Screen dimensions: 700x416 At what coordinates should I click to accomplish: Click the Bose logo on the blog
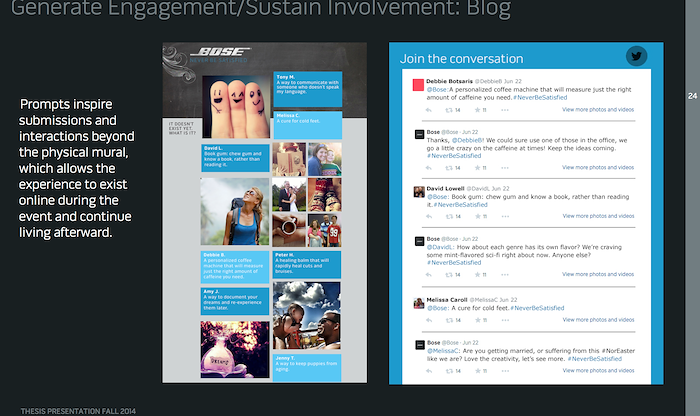(x=220, y=52)
